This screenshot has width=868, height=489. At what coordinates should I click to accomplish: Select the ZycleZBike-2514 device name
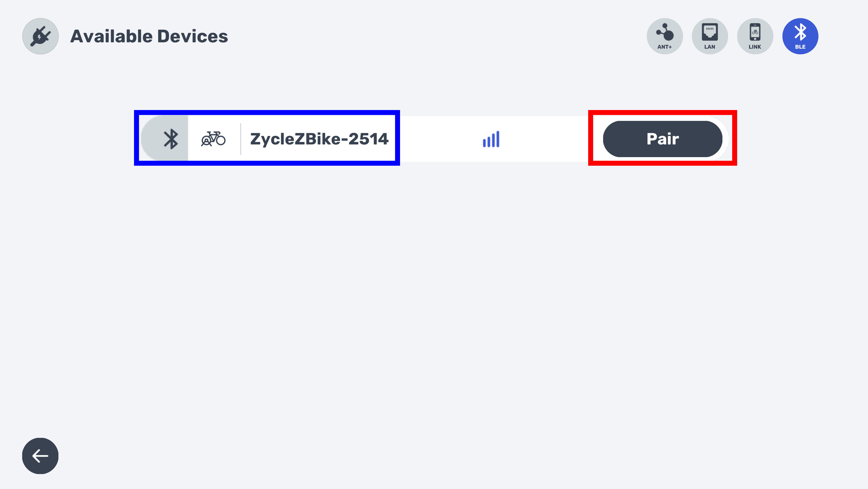point(319,139)
